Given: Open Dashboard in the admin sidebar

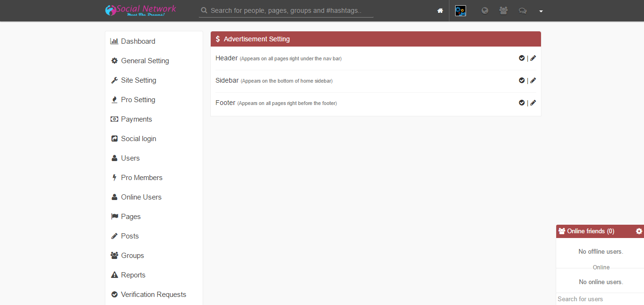Looking at the screenshot, I should (138, 41).
